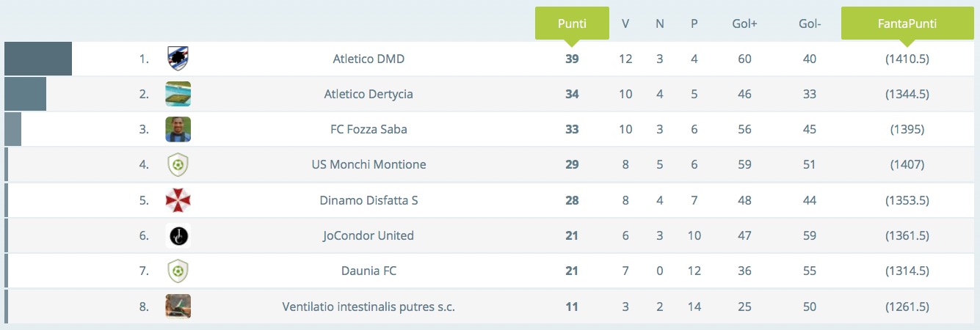
Task: Click the Atletico Dertycia stadium logo
Action: tap(178, 94)
